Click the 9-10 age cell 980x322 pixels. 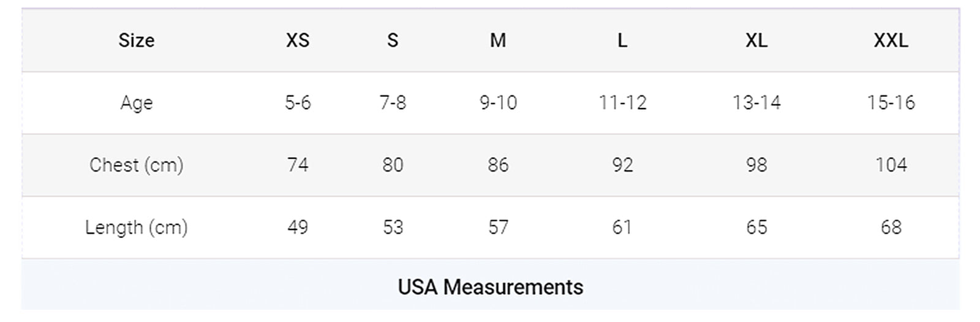pos(498,102)
